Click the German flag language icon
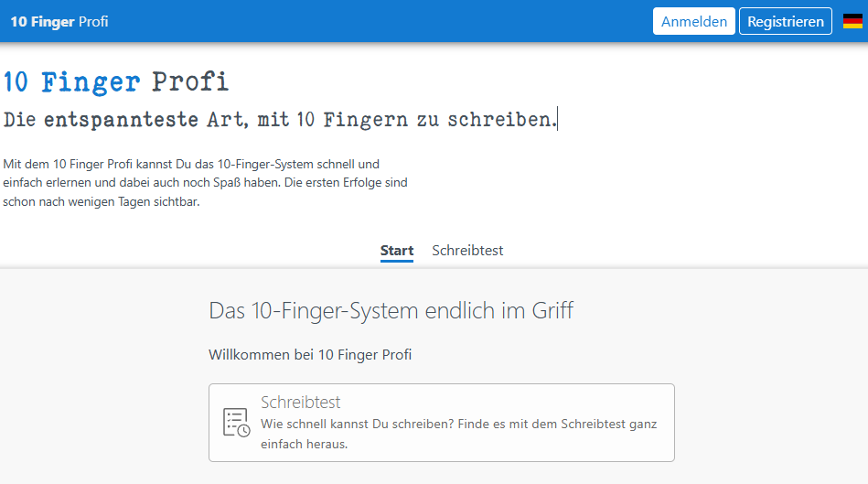The height and width of the screenshot is (484, 868). [852, 21]
